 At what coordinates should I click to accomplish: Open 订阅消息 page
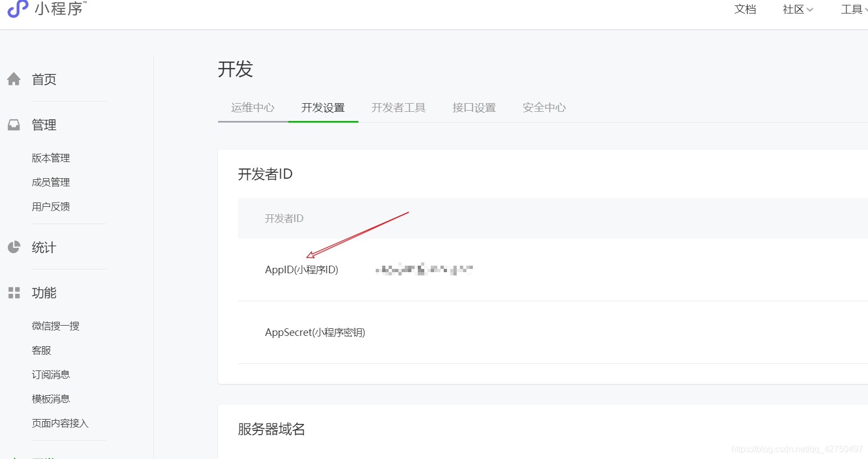[51, 374]
